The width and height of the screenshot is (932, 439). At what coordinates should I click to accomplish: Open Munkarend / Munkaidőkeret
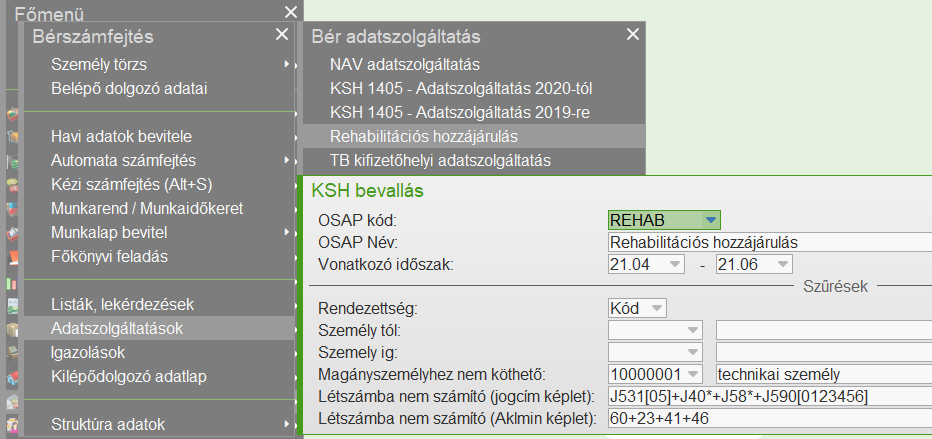tap(158, 209)
